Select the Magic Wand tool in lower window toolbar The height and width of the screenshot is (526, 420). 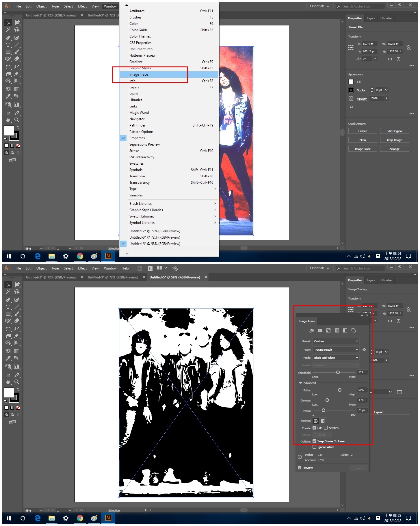pyautogui.click(x=8, y=292)
